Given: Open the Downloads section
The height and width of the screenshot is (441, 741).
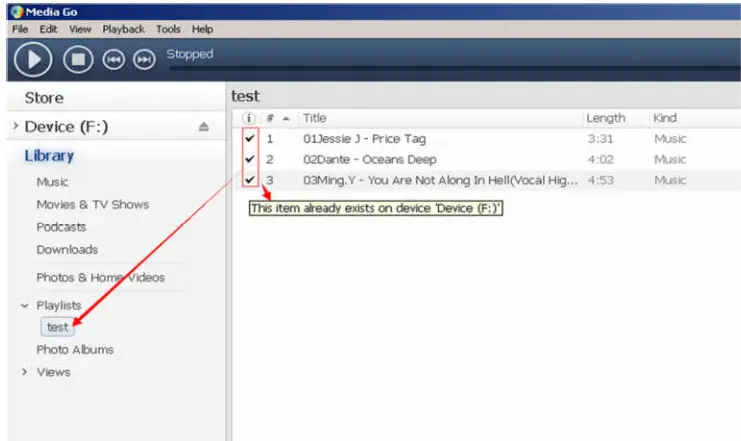Looking at the screenshot, I should [x=67, y=250].
